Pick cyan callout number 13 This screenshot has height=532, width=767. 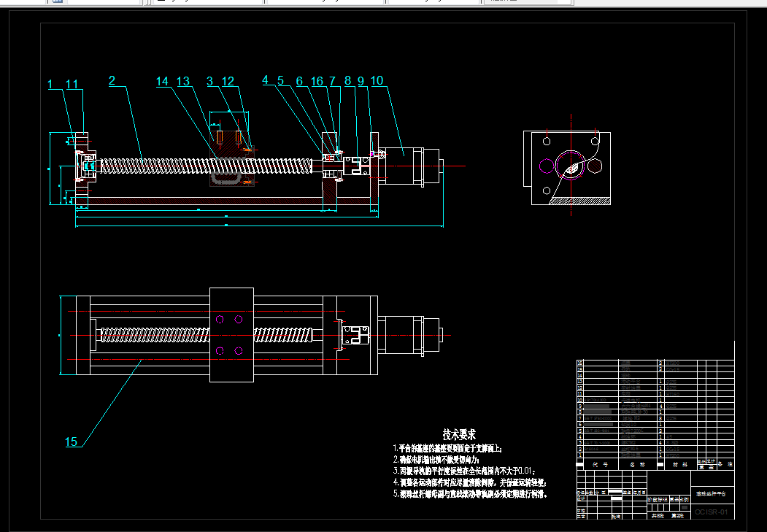pos(183,82)
